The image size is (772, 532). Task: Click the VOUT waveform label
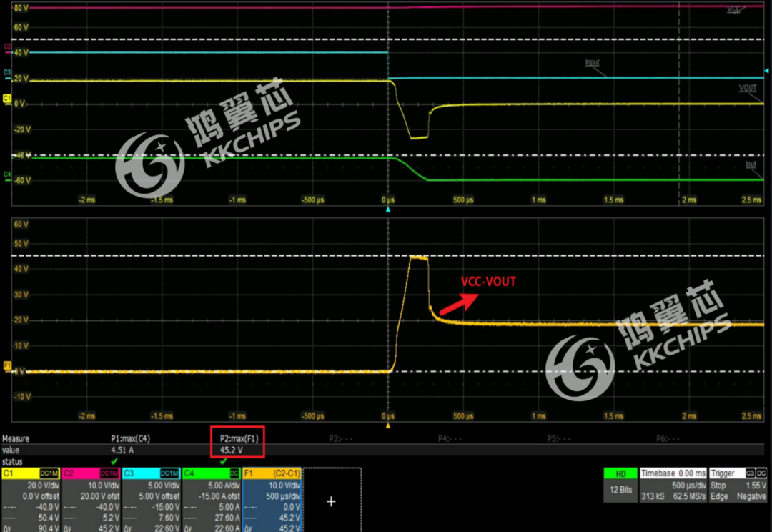point(747,89)
